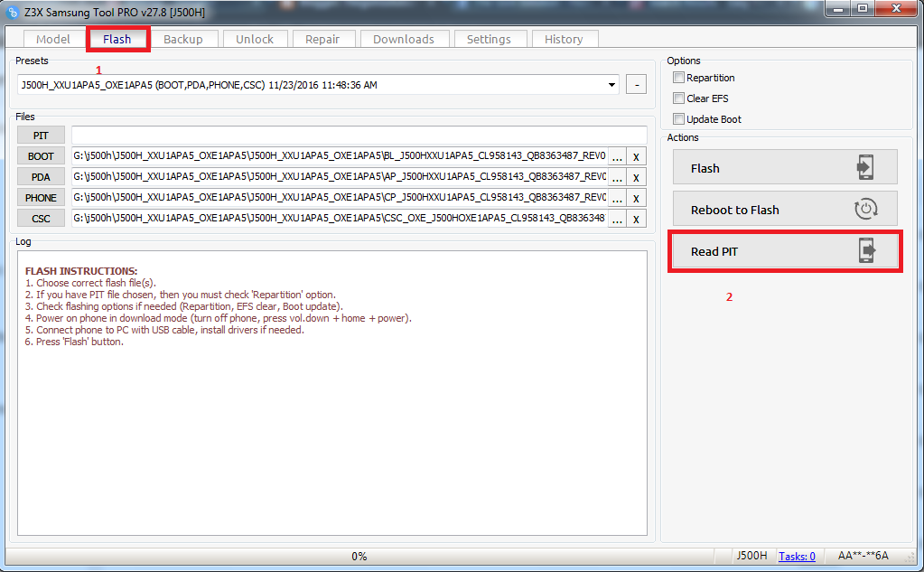Image resolution: width=924 pixels, height=572 pixels.
Task: Click the J500H model in status bar
Action: click(x=751, y=556)
